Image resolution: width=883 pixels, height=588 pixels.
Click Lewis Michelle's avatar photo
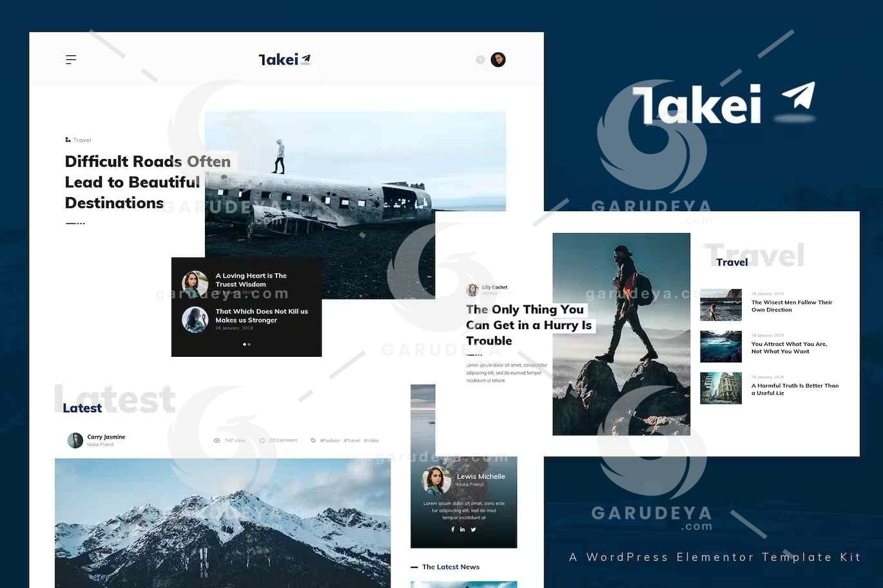click(x=436, y=480)
